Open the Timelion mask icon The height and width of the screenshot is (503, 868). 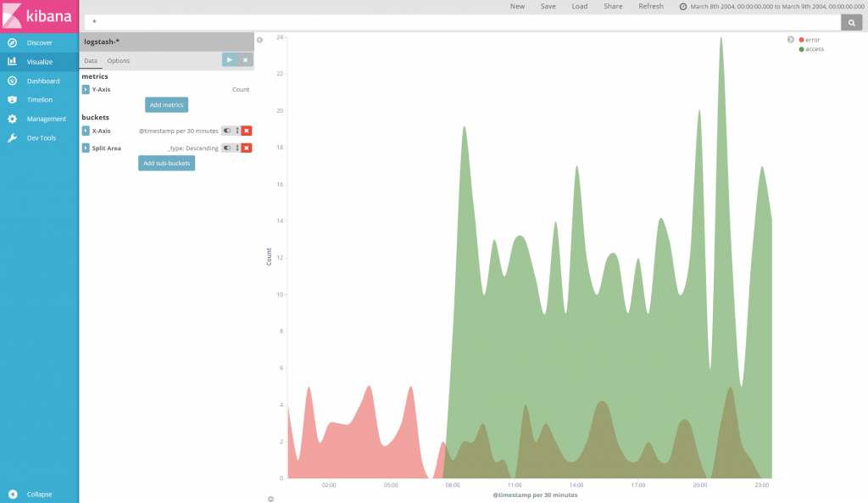(12, 100)
